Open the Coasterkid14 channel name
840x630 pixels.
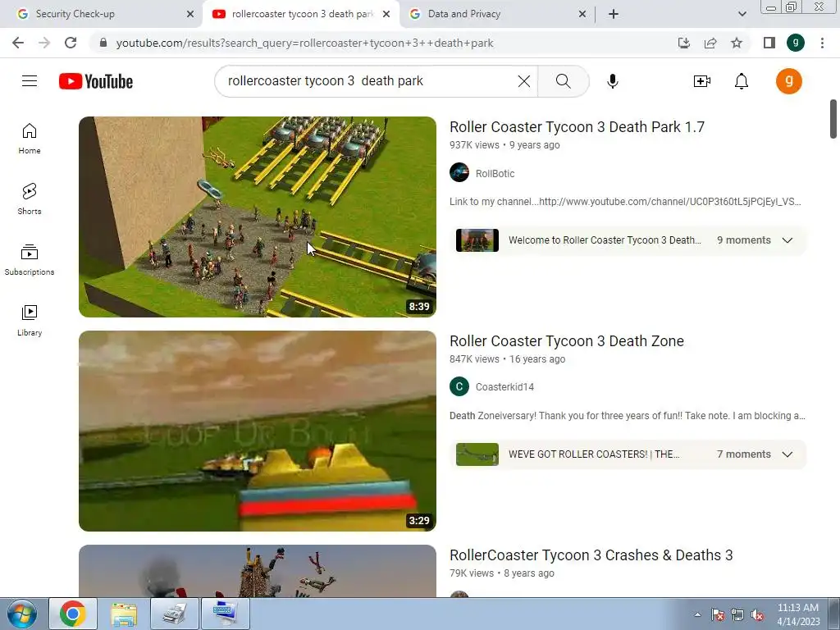coord(504,387)
